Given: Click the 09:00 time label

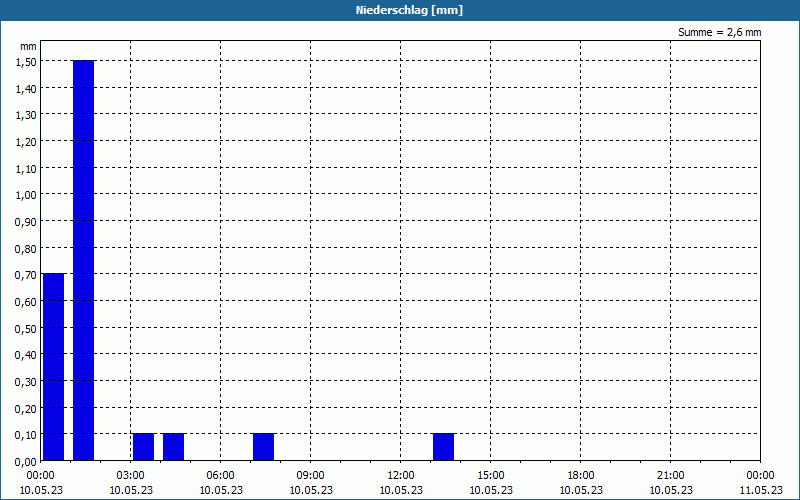Looking at the screenshot, I should (311, 476).
